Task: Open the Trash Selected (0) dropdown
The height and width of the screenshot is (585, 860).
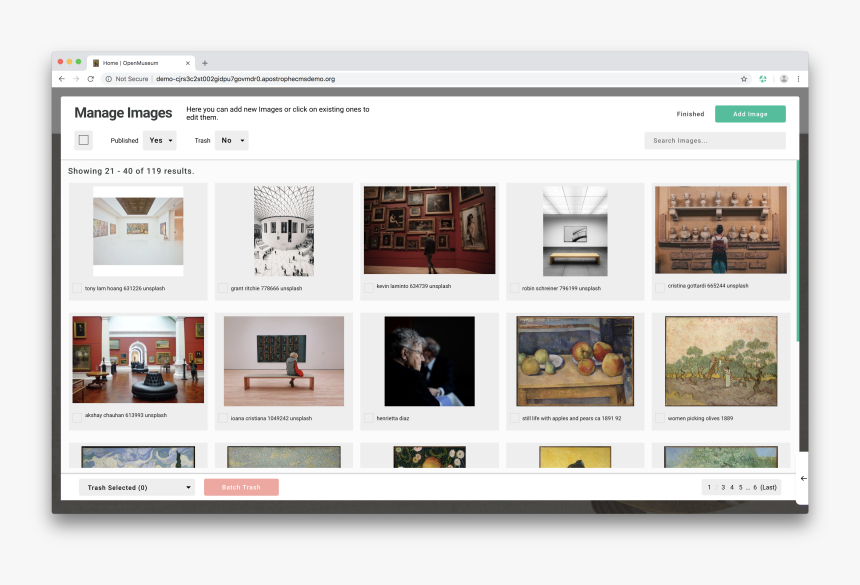Action: click(137, 487)
